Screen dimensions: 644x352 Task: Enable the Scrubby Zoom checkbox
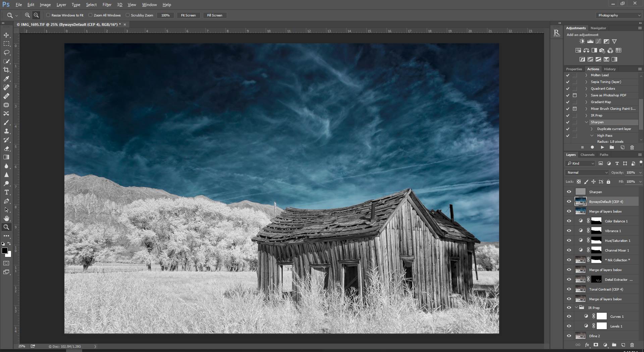[128, 15]
